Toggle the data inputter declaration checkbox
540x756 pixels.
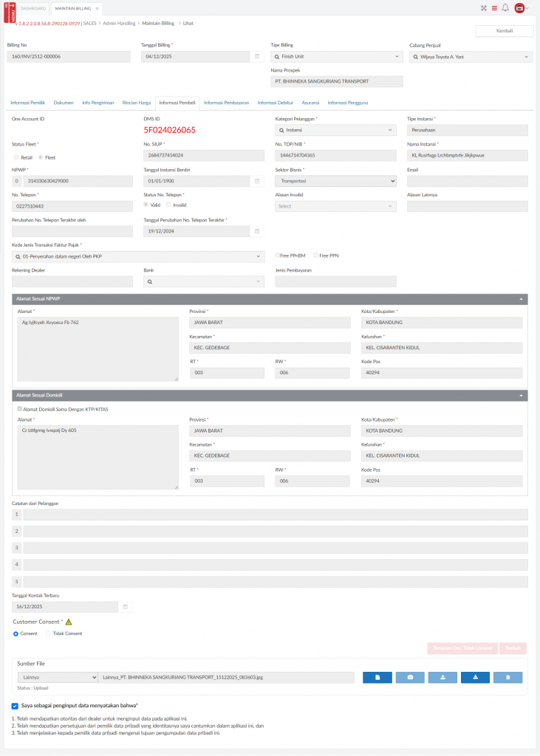tap(16, 707)
